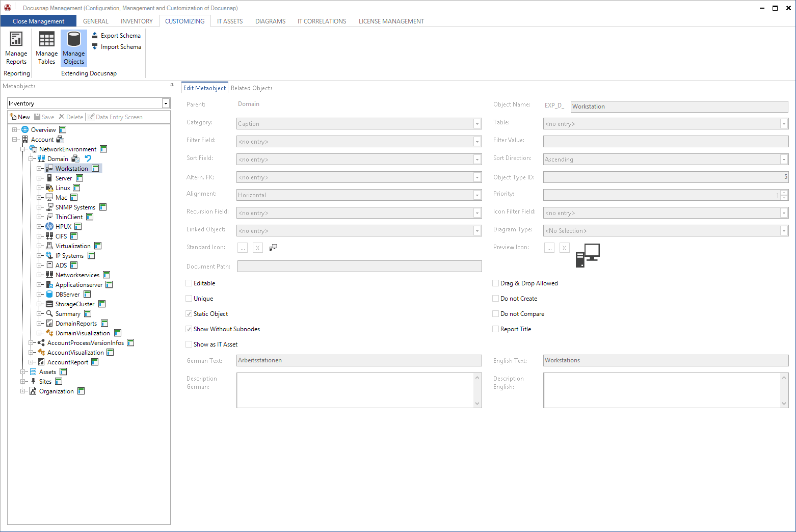
Task: Toggle the Report Title checkbox
Action: tap(496, 329)
